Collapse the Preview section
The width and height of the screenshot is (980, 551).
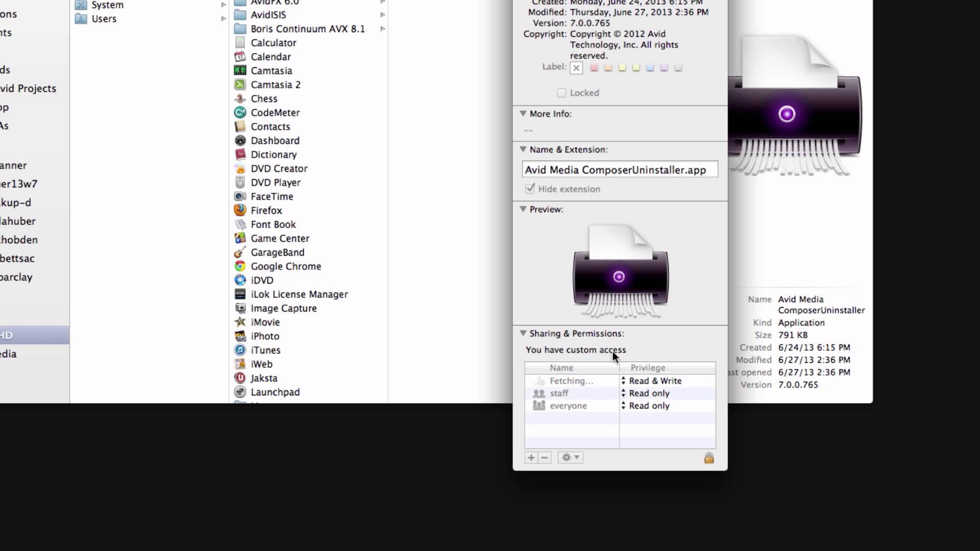pyautogui.click(x=523, y=209)
